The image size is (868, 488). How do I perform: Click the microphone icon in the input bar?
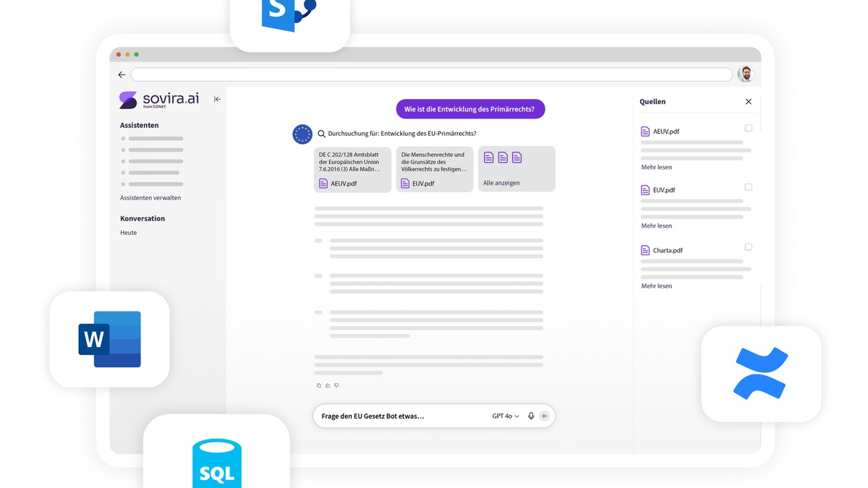[x=531, y=416]
